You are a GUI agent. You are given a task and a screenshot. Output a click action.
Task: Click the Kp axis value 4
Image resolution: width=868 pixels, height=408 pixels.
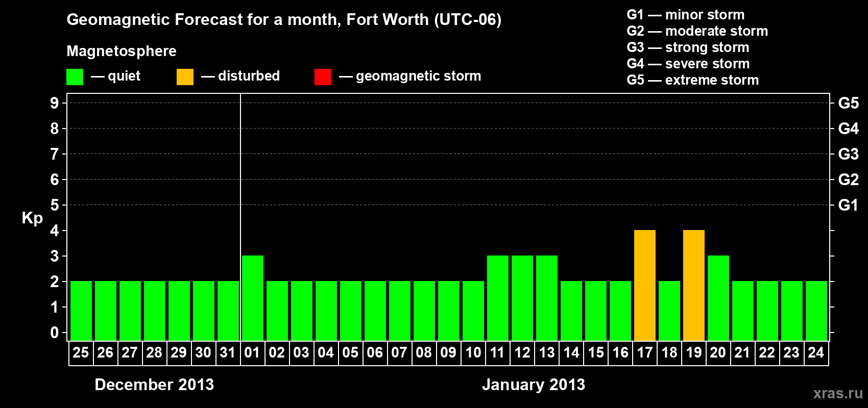(55, 231)
